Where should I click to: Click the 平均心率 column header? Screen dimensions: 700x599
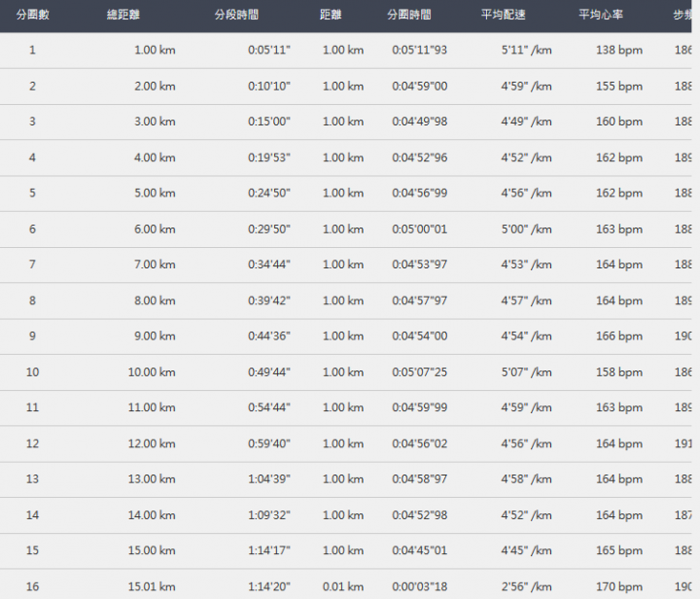click(601, 15)
